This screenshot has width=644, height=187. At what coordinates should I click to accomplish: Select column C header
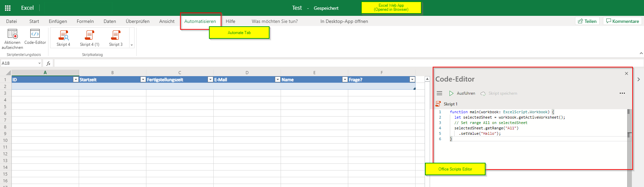click(x=180, y=72)
